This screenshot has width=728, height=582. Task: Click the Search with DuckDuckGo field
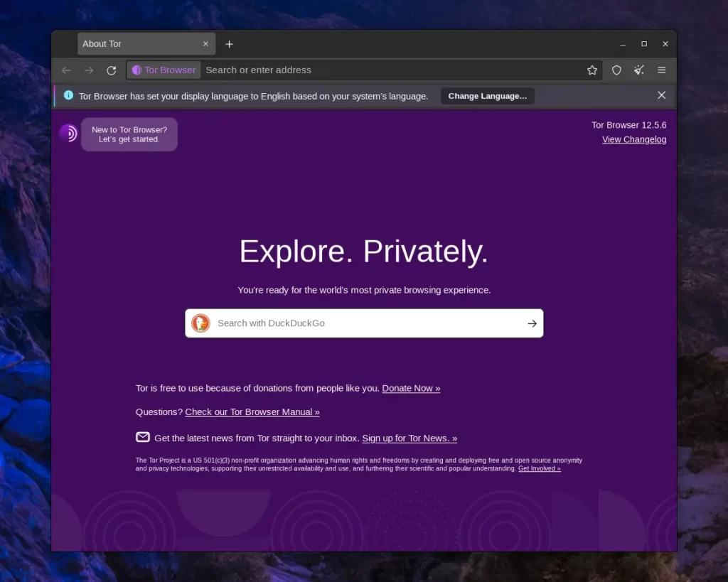364,323
